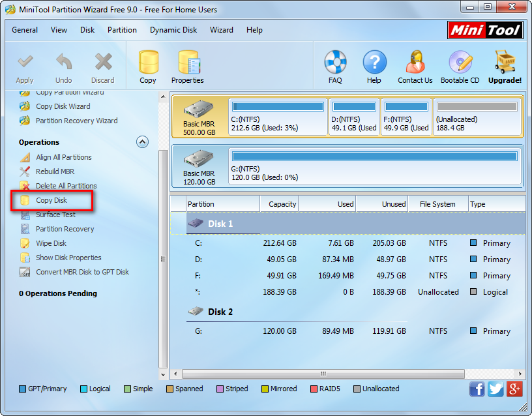Open the Google Plus share icon

(x=514, y=389)
